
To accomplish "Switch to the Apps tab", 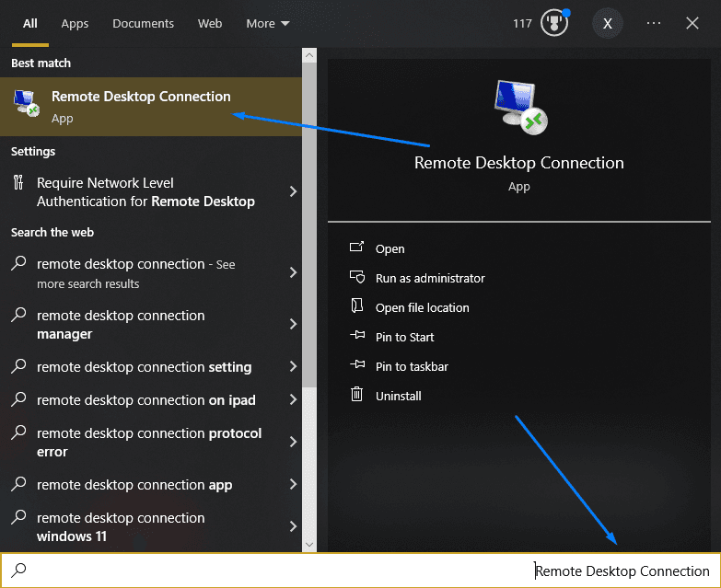I will 75,23.
